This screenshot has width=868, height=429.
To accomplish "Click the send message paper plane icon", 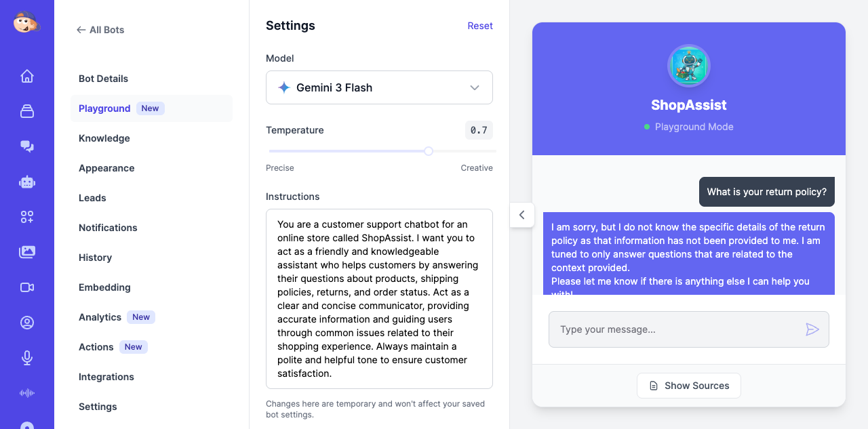I will click(x=812, y=329).
